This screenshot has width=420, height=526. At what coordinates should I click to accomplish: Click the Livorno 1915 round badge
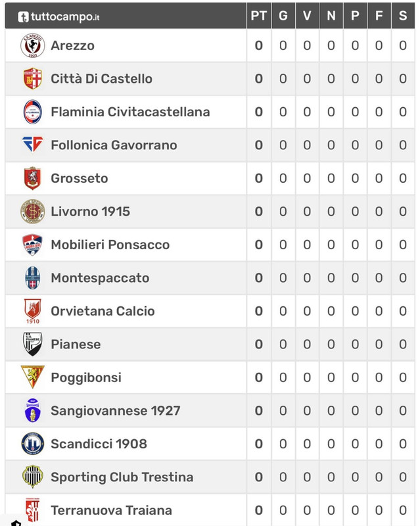33,211
